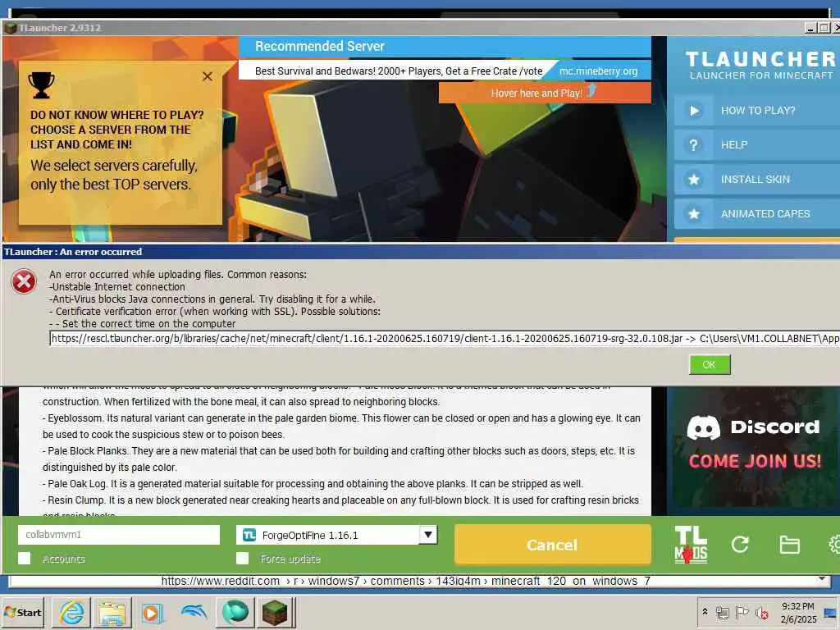Click the TLauncher title bar icon
Viewport: 840px width, 630px height.
(x=10, y=27)
